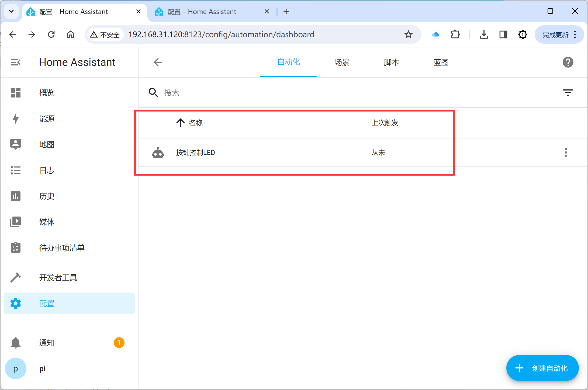Click the notification count badge 1

pyautogui.click(x=119, y=343)
